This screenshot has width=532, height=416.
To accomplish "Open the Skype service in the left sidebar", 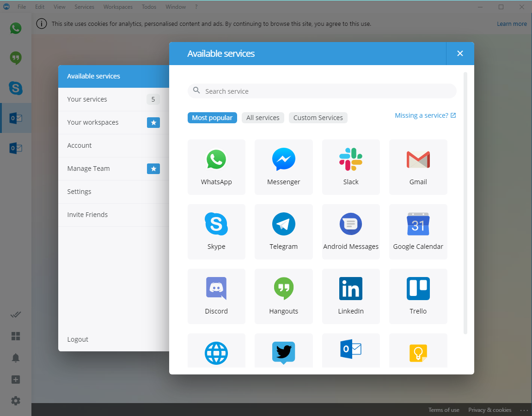I will (16, 88).
